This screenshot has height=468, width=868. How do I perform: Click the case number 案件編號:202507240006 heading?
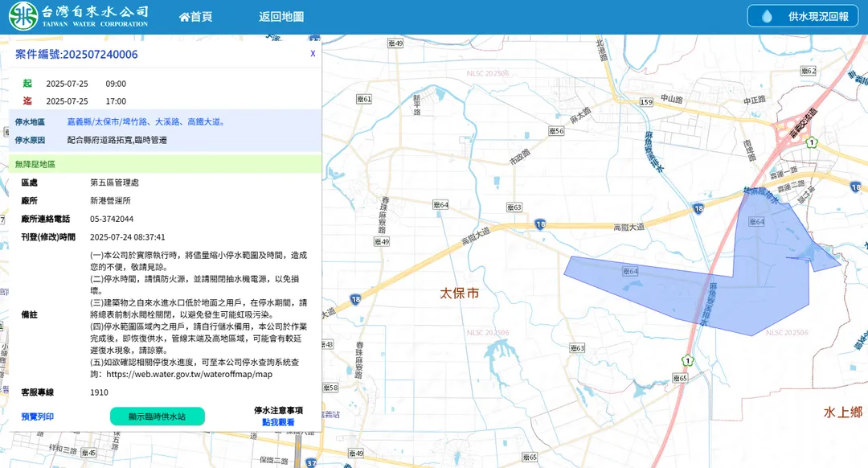coord(76,54)
